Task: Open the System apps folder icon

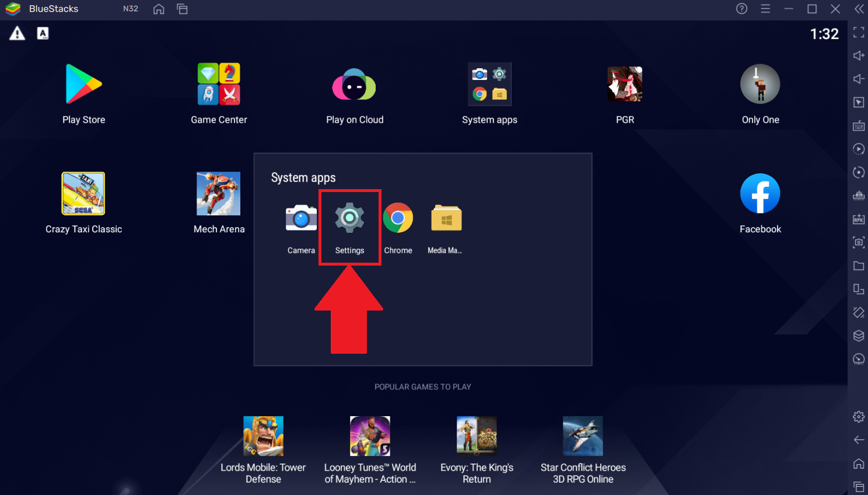Action: point(489,84)
